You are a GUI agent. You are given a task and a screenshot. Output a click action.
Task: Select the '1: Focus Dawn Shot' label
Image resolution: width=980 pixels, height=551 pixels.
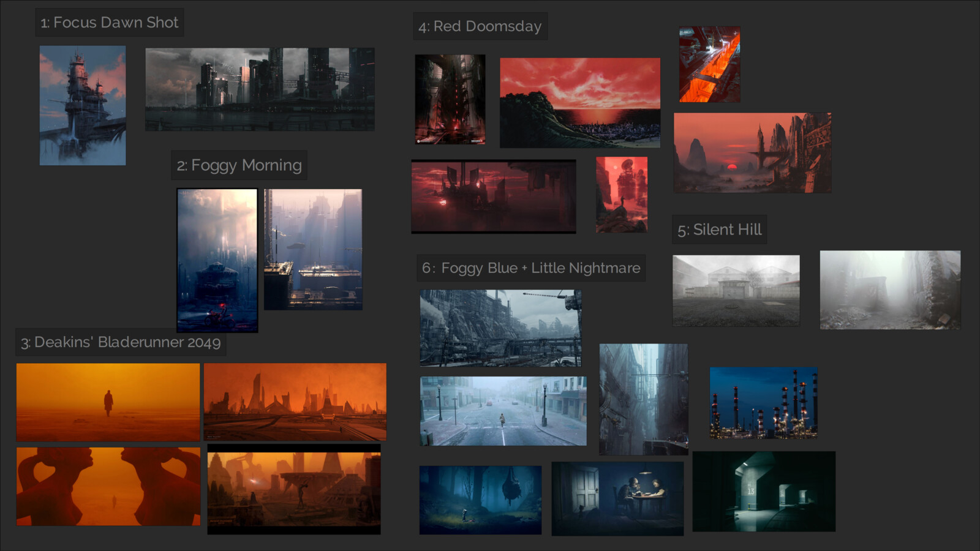pos(109,23)
